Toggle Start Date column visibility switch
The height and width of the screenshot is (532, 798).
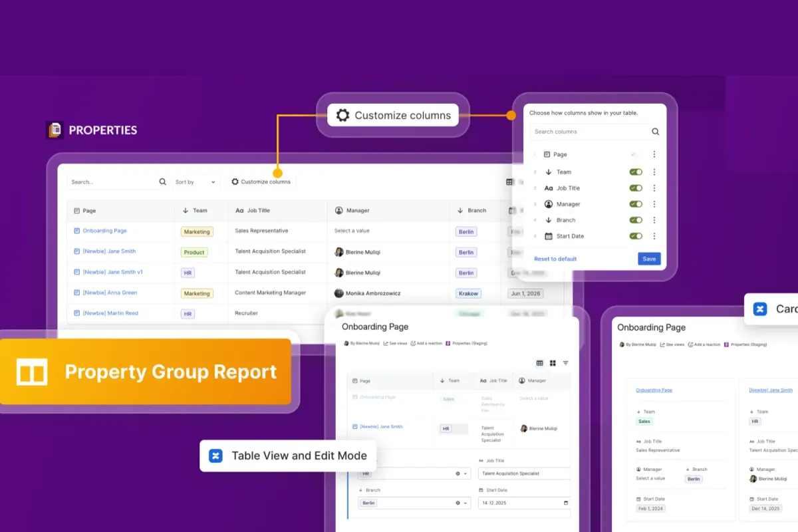(636, 236)
